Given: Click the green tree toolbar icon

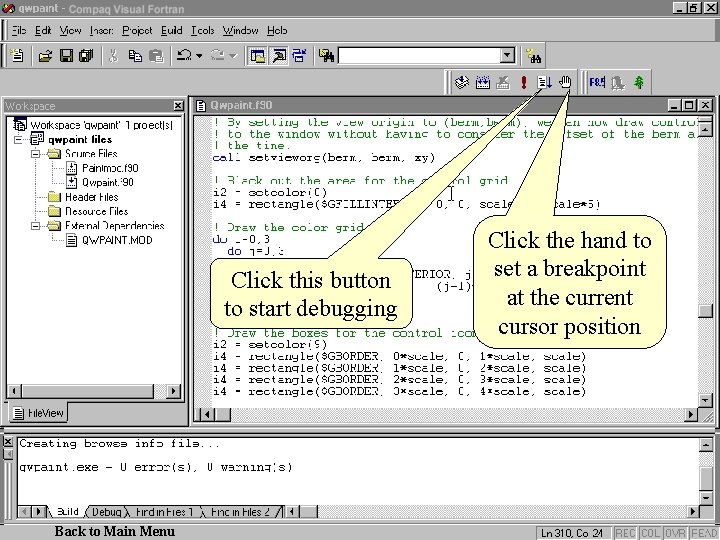Looking at the screenshot, I should (x=639, y=83).
